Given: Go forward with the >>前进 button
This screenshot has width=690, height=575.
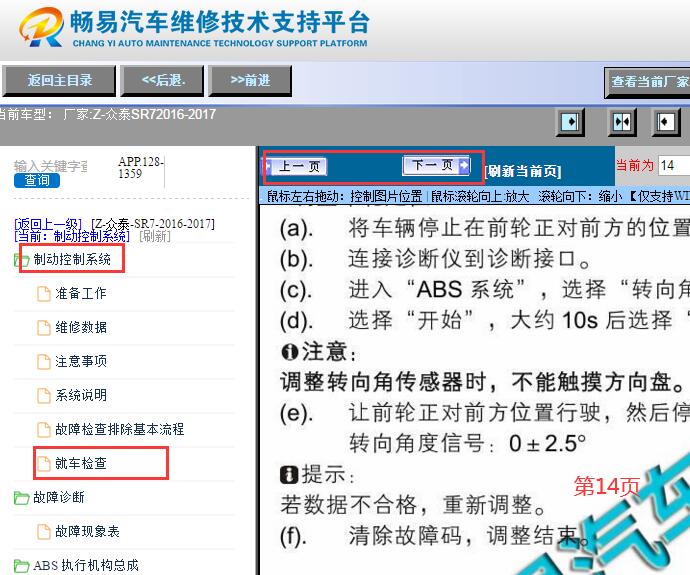Looking at the screenshot, I should [250, 81].
